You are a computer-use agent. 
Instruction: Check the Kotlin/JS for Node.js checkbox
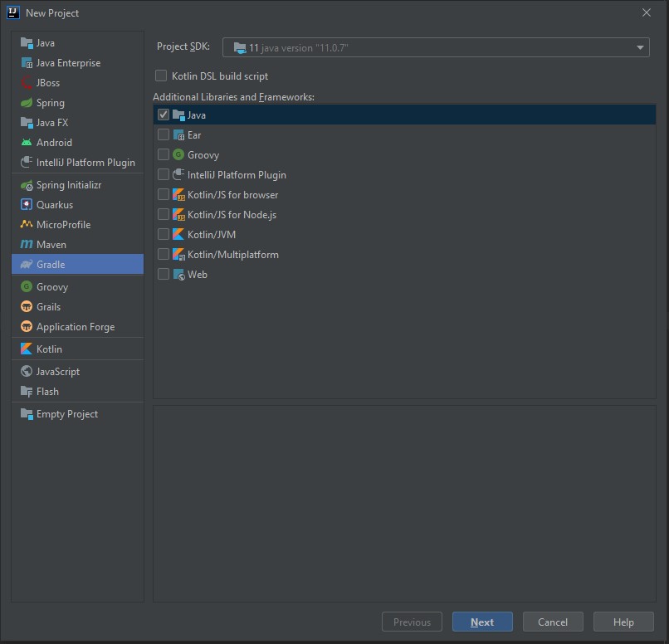(164, 214)
